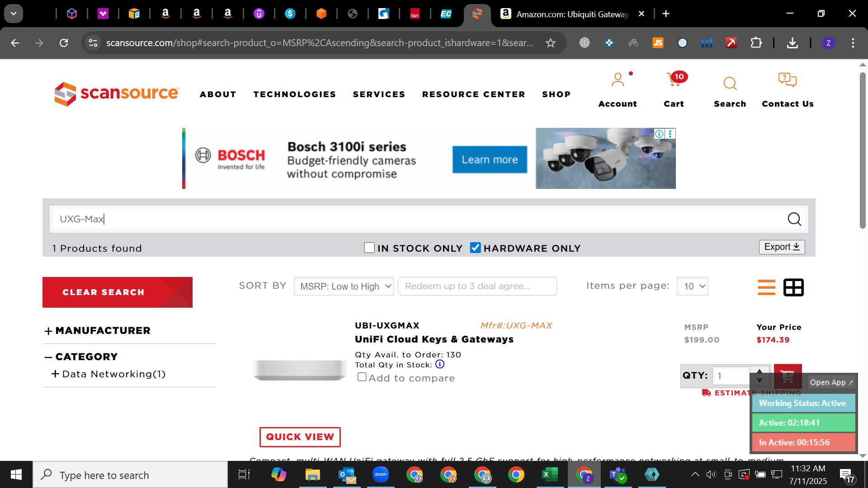Open Quick View for UXG-MAX

(300, 437)
